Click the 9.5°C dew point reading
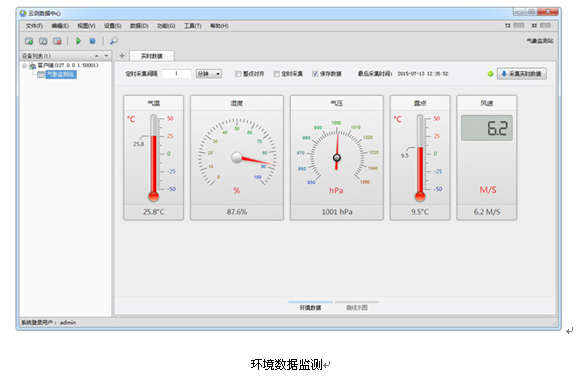The image size is (583, 376). point(420,212)
